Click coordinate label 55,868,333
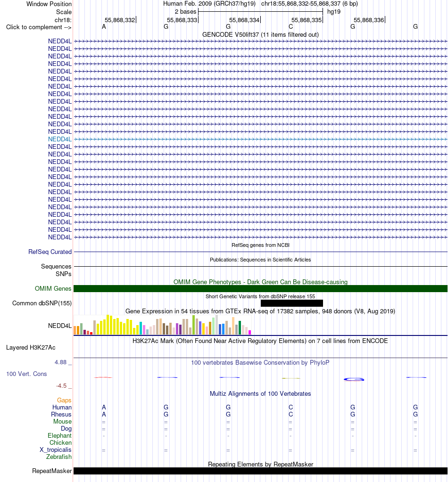 tap(182, 20)
